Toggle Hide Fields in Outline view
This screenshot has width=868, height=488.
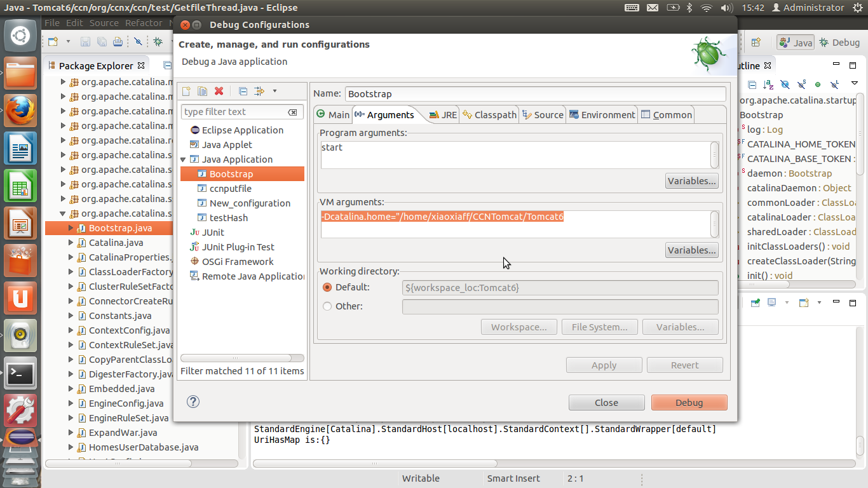(785, 85)
